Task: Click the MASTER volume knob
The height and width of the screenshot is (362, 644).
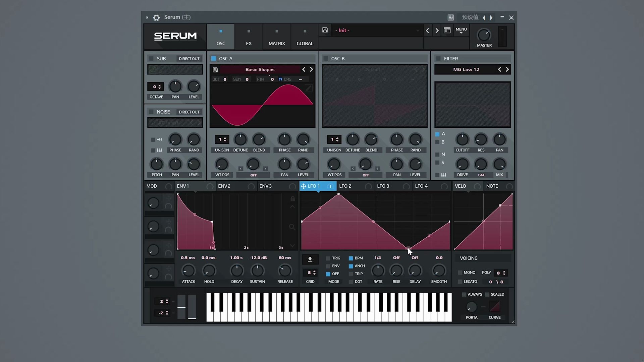Action: pos(484,35)
